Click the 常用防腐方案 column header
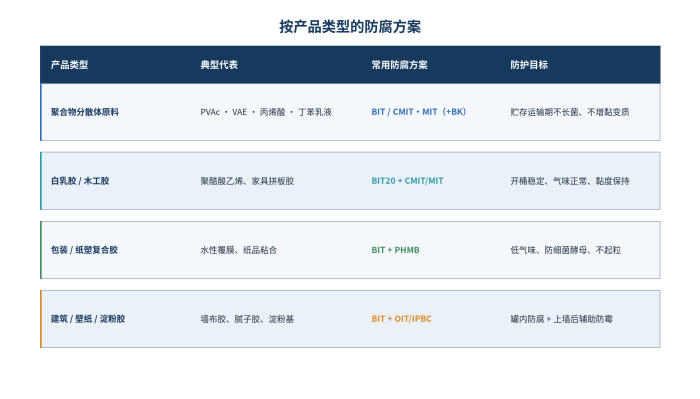The height and width of the screenshot is (399, 700). pos(400,65)
